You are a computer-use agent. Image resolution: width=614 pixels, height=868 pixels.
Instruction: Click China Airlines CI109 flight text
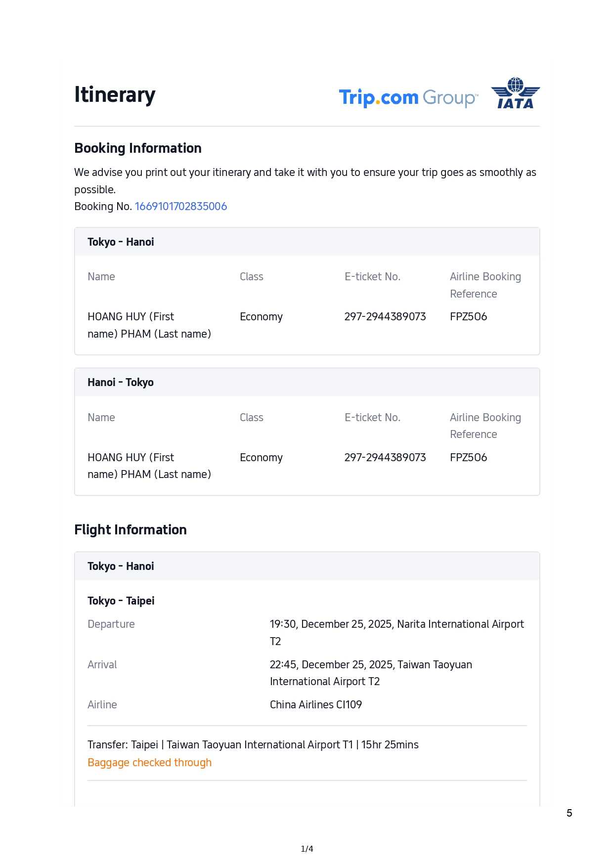315,704
